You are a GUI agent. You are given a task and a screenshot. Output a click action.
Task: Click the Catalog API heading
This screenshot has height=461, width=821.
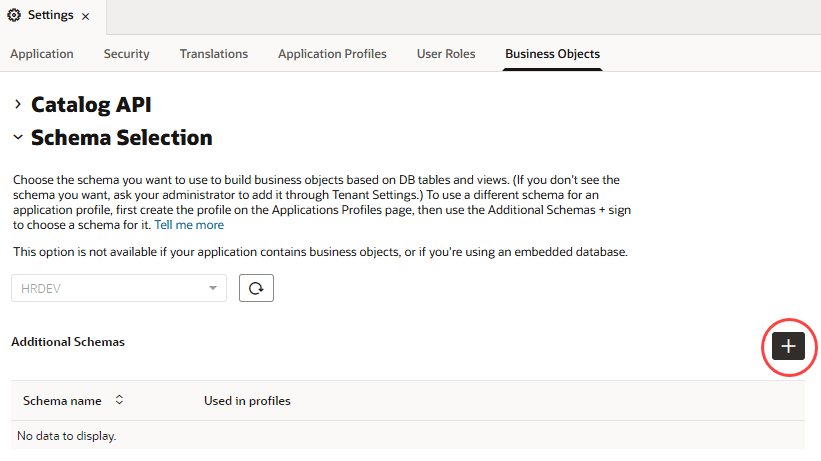[91, 104]
